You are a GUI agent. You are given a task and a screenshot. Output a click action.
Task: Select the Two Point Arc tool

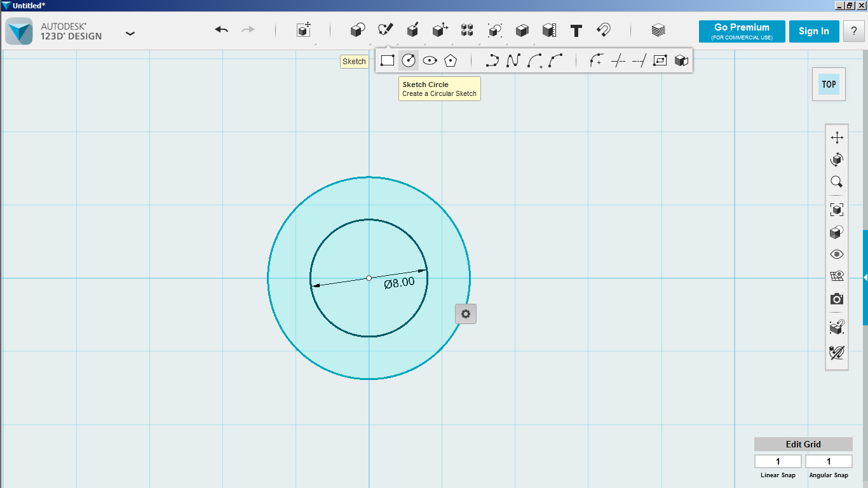pos(534,60)
